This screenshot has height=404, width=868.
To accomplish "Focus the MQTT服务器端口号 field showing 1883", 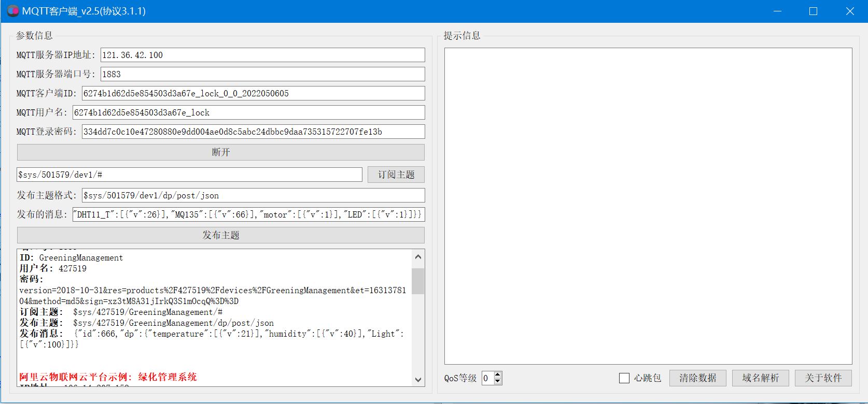I will coord(263,74).
